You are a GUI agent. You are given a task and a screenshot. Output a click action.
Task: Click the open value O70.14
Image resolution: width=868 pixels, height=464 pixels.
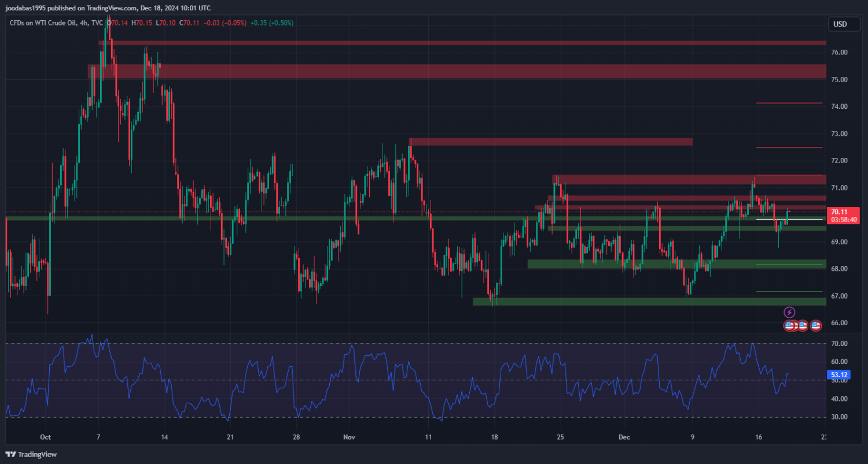[x=117, y=23]
